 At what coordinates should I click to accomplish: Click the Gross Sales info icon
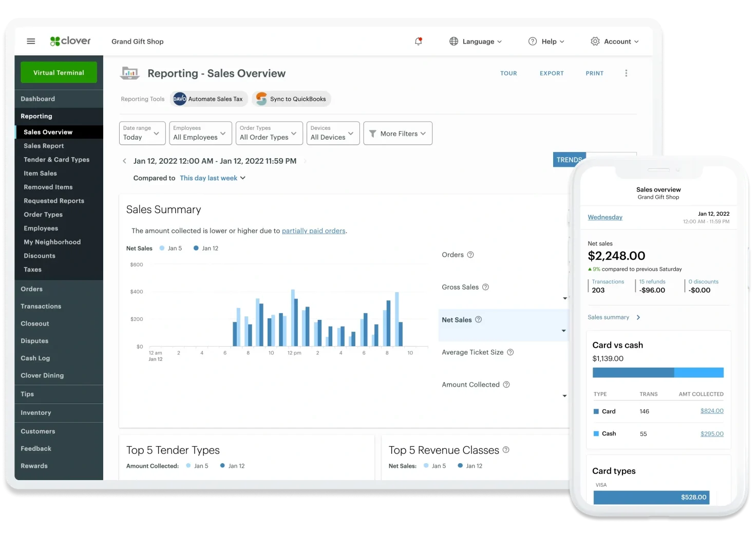point(485,287)
